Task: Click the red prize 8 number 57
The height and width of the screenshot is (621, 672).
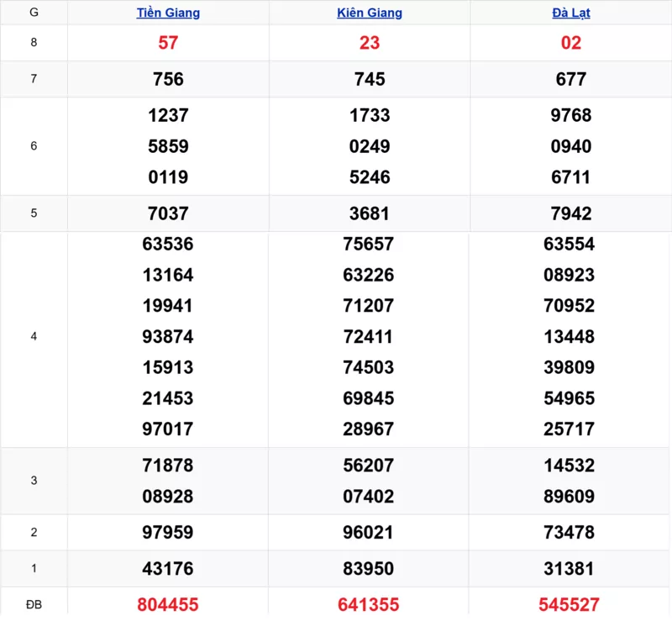Action: pyautogui.click(x=168, y=43)
